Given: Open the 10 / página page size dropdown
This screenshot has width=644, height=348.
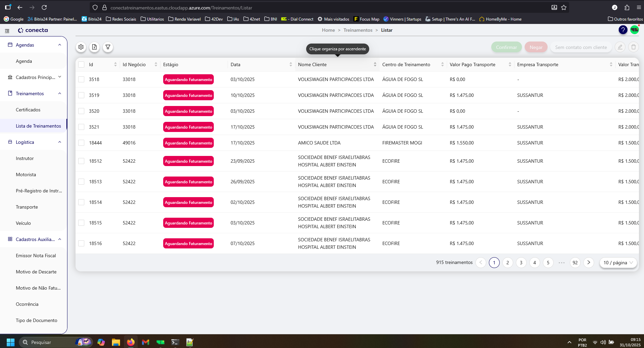Looking at the screenshot, I should point(618,263).
